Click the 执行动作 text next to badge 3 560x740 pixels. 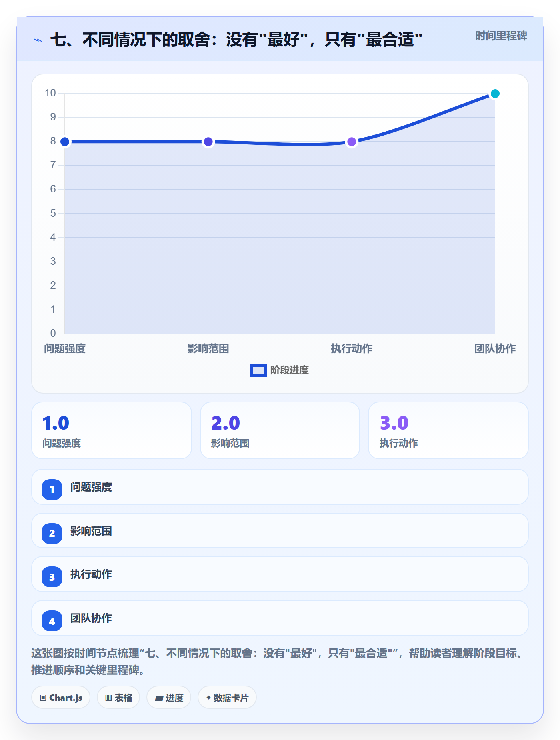click(x=91, y=574)
